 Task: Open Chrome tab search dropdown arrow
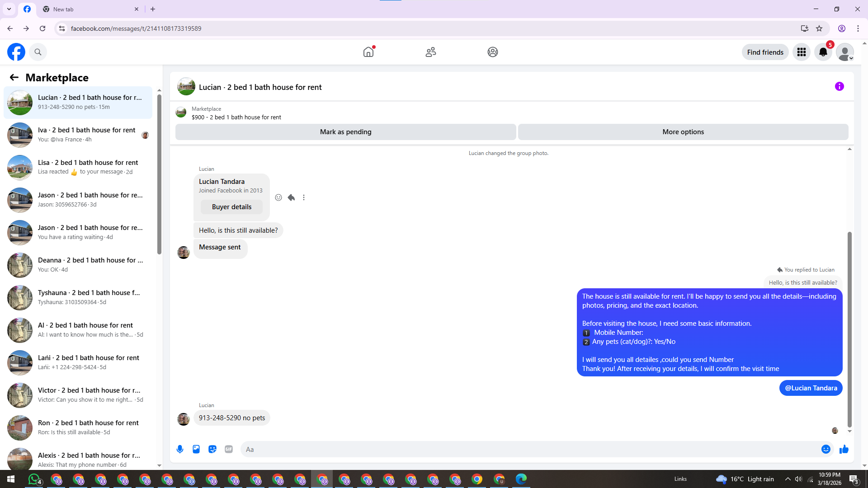(9, 9)
